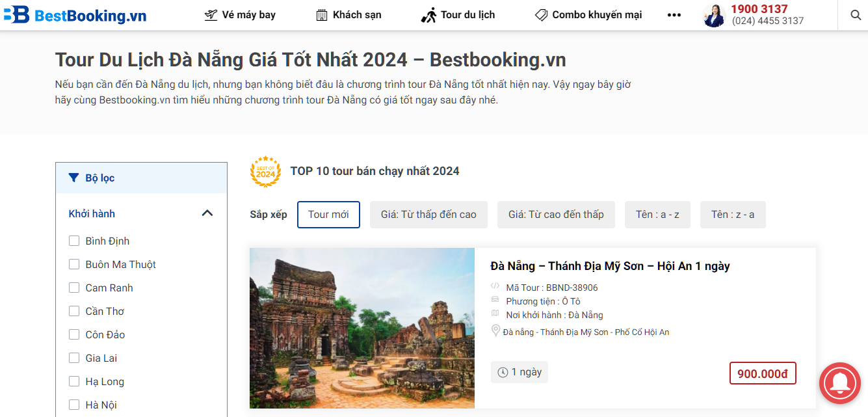Open the Mỹ Sơn temple tour thumbnail

[362, 328]
